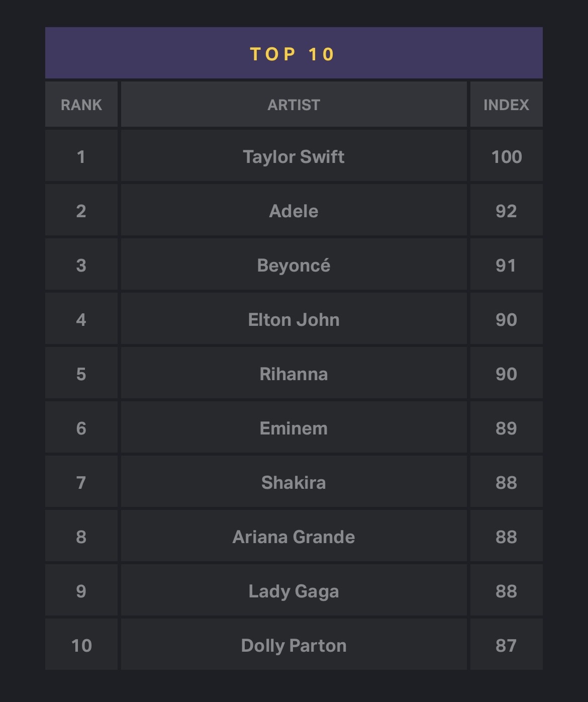This screenshot has height=702, width=588.
Task: Click the Lady Gaga artist cell
Action: (x=294, y=591)
